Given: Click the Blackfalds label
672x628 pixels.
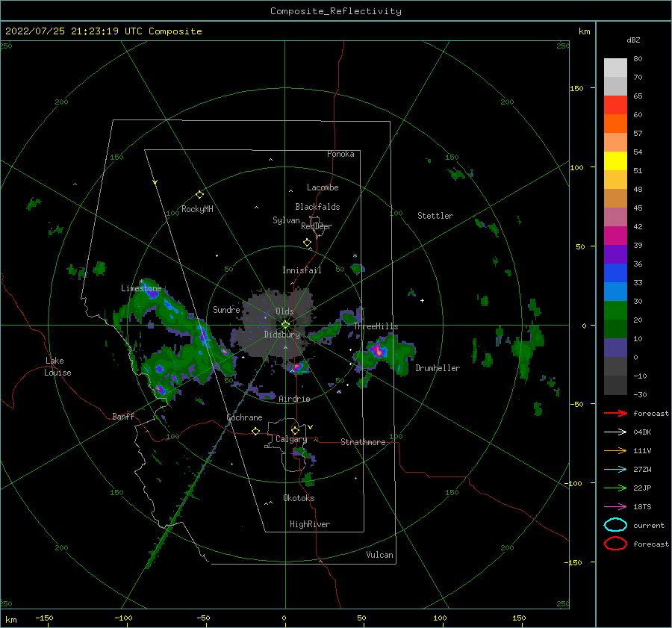Looking at the screenshot, I should click(317, 207).
